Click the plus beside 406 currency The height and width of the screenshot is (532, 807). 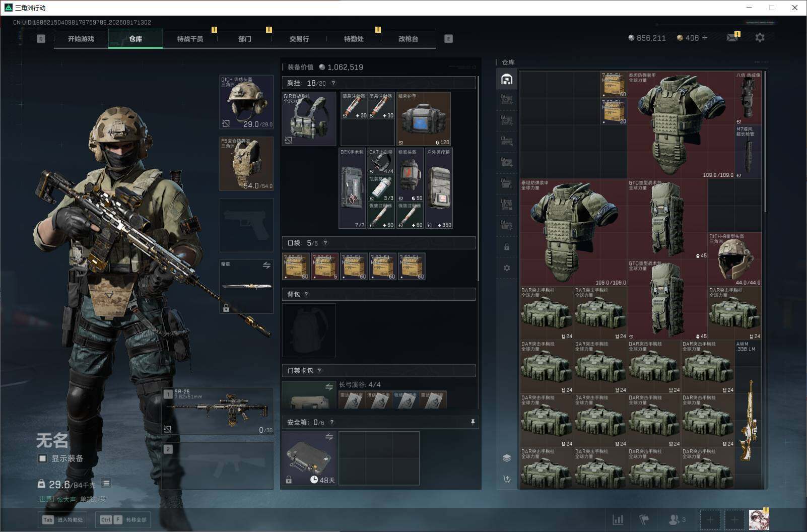click(x=704, y=38)
